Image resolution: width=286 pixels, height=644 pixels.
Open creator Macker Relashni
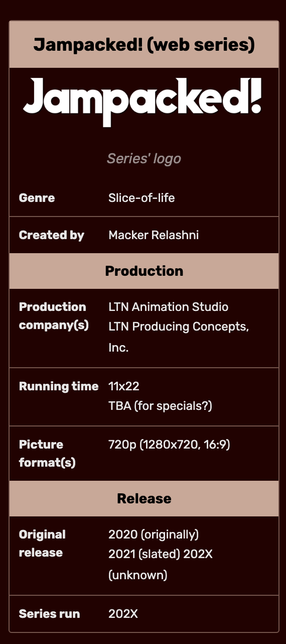coord(154,235)
